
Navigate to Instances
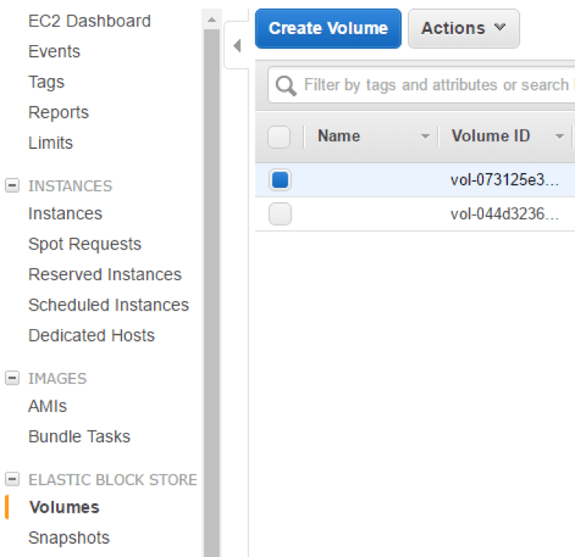point(65,213)
